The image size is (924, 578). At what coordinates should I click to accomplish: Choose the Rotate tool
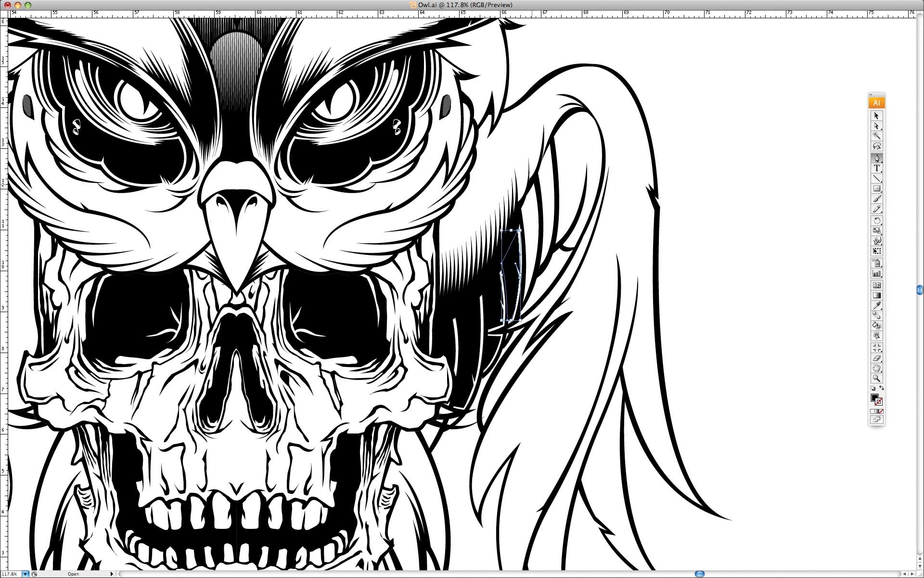pos(876,221)
